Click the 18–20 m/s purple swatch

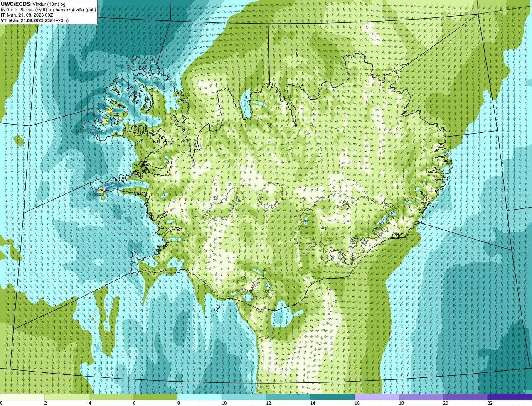coord(421,397)
